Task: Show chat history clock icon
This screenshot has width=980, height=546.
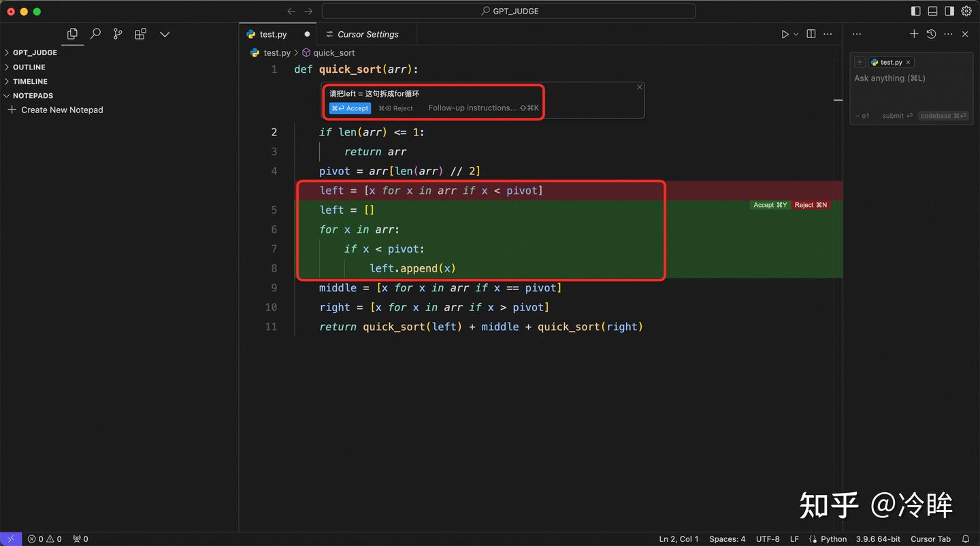Action: click(931, 34)
